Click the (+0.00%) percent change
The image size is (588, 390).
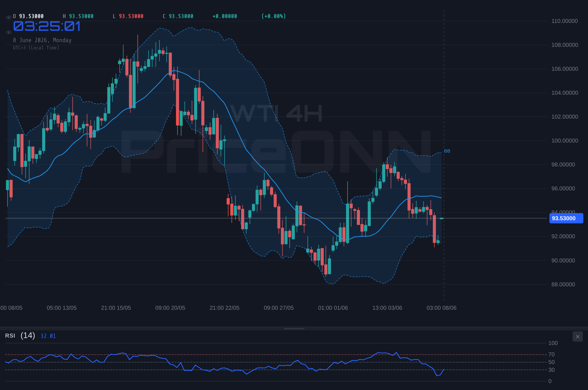coord(274,16)
